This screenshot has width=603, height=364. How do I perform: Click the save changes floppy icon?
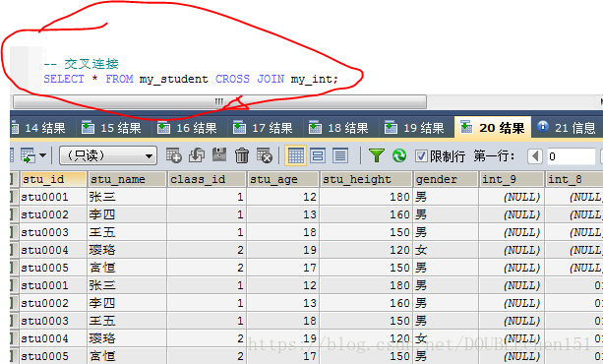pos(219,154)
